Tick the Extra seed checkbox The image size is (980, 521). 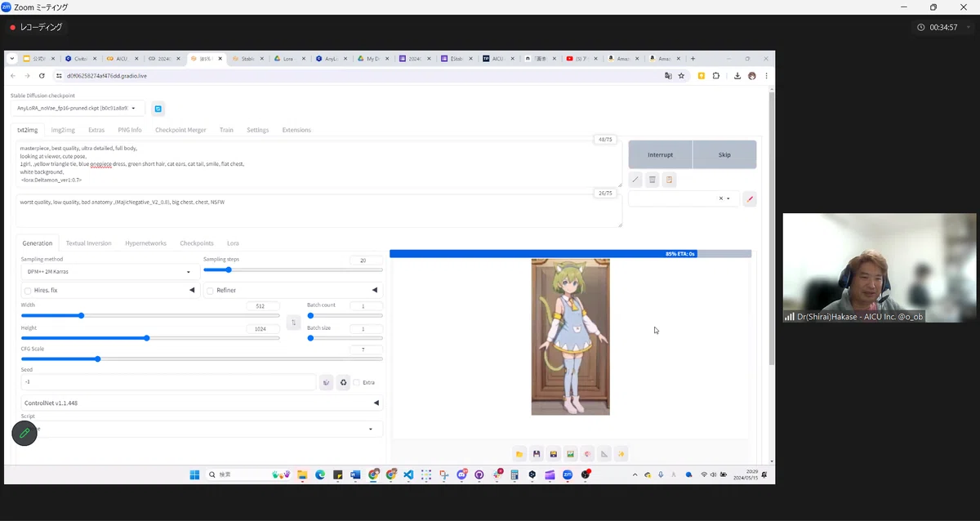[357, 382]
